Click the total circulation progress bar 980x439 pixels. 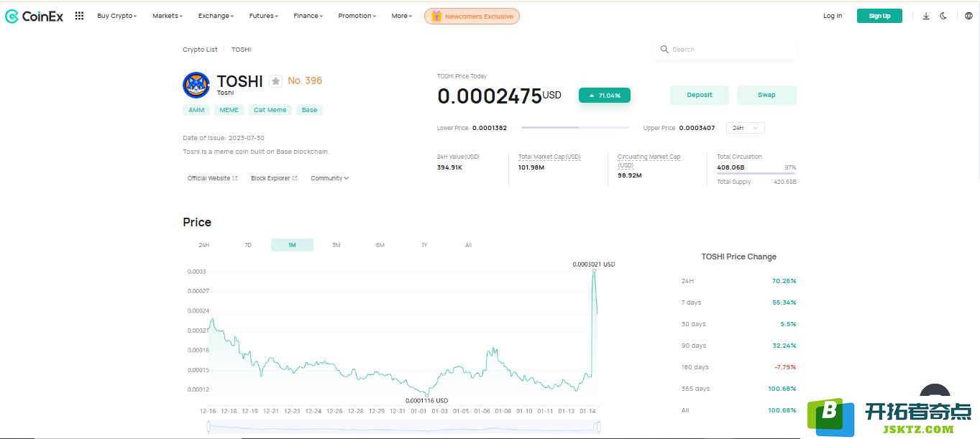pos(756,174)
